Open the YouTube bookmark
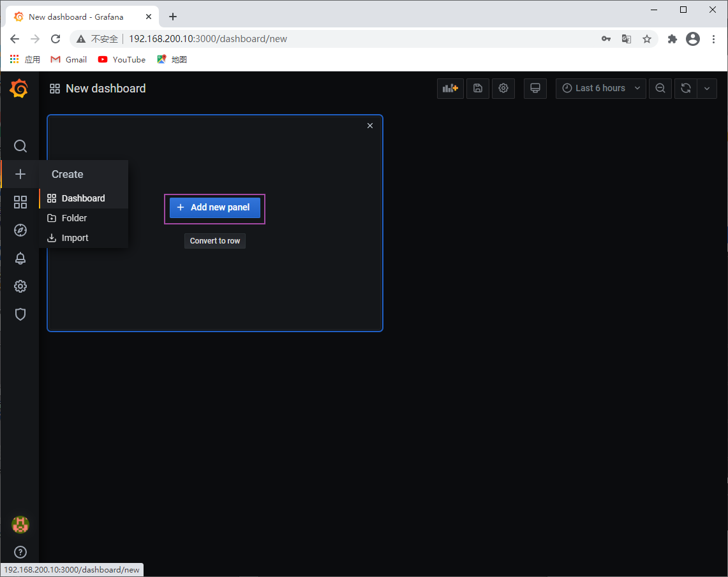 coord(122,59)
